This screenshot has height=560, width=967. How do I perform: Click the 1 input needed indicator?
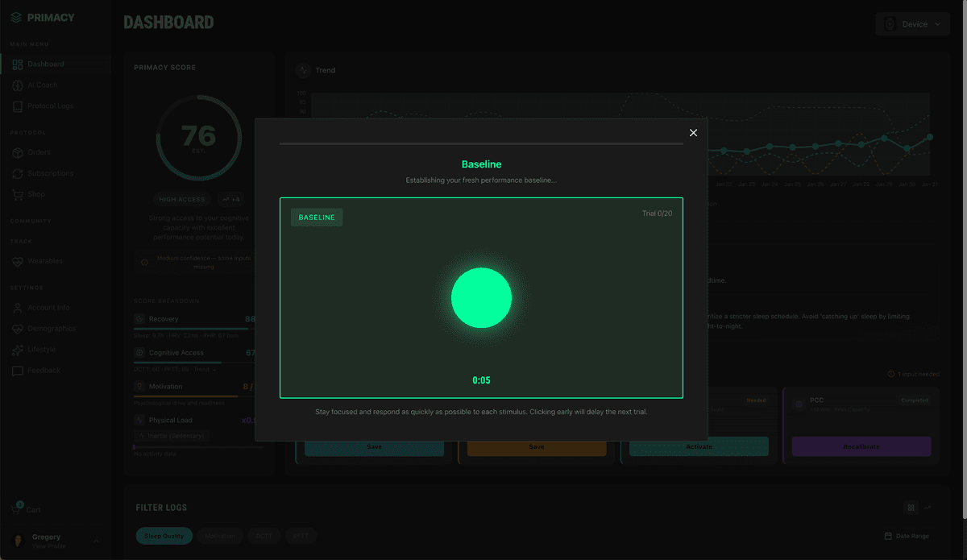[x=913, y=375]
